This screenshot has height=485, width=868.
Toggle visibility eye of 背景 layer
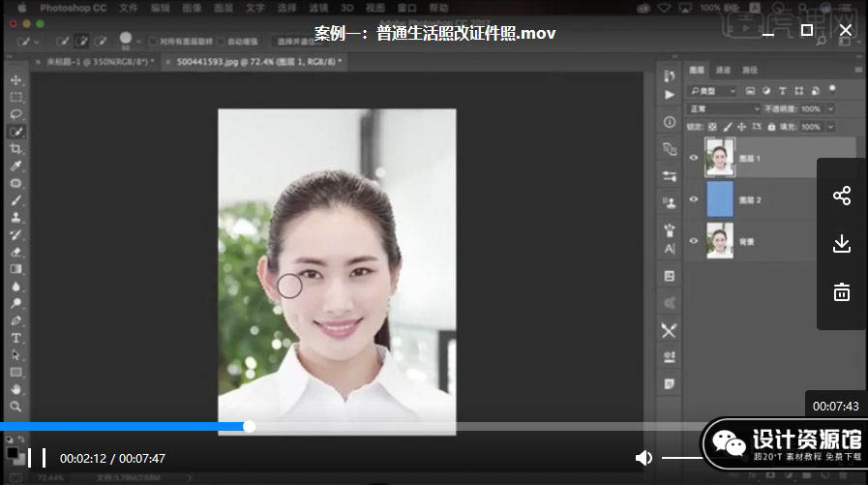[x=694, y=241]
